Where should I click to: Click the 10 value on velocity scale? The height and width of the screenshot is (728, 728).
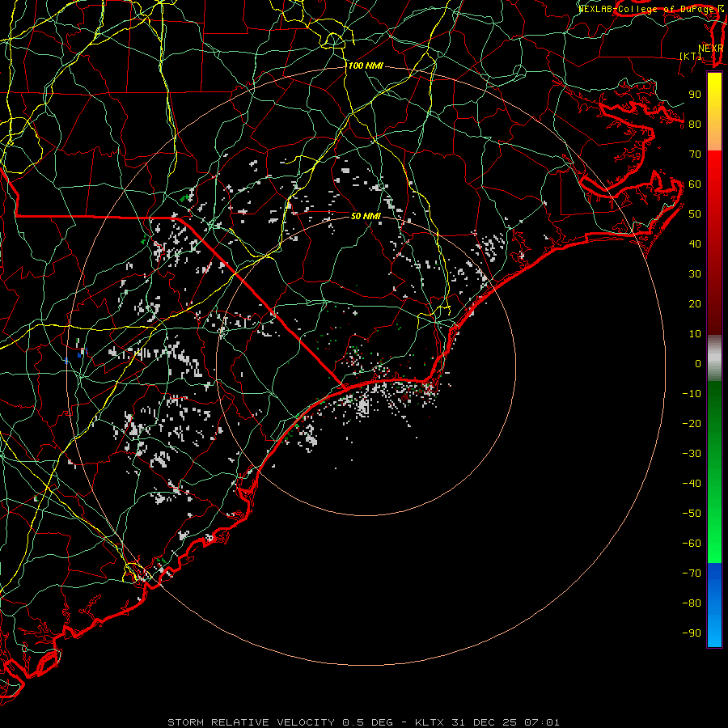coord(695,334)
